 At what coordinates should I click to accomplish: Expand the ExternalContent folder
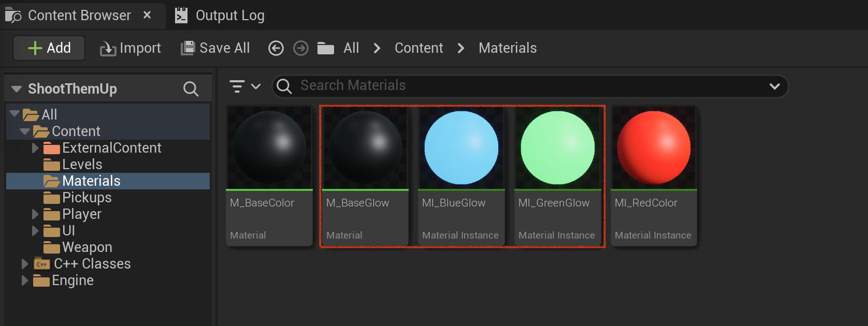(x=35, y=148)
